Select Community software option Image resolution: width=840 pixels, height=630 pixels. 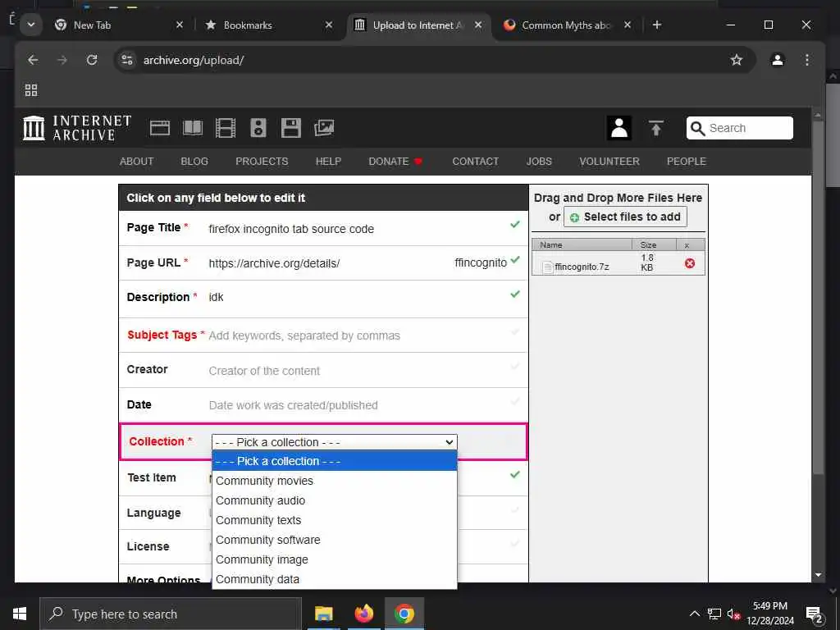(335, 540)
